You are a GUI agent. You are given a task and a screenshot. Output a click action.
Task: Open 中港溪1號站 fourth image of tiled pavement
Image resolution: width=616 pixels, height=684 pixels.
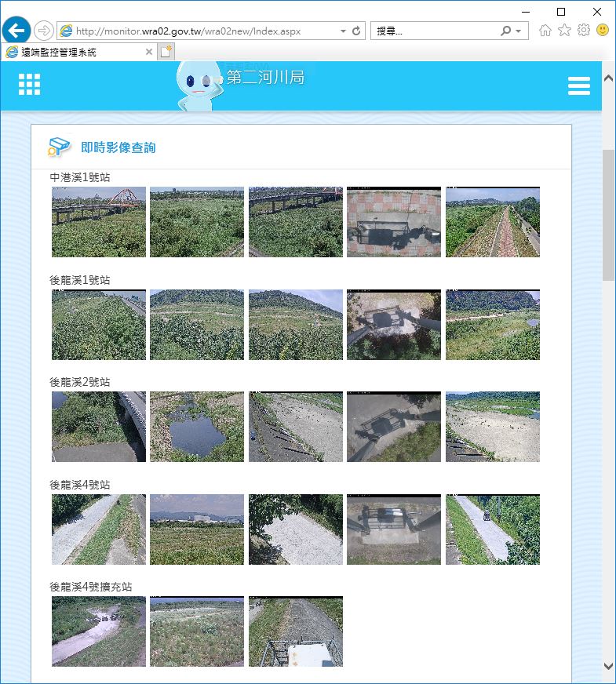394,222
